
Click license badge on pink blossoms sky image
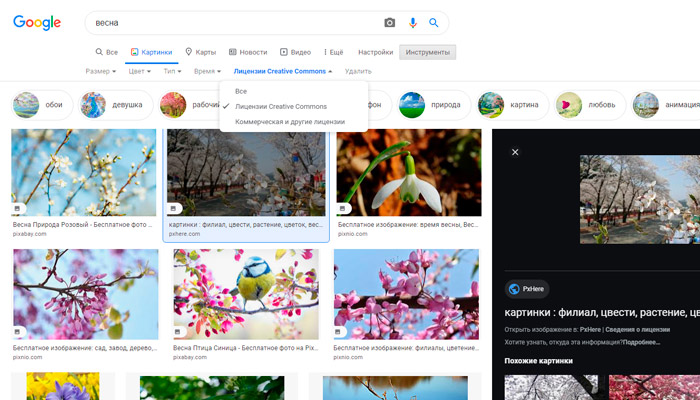pyautogui.click(x=338, y=332)
